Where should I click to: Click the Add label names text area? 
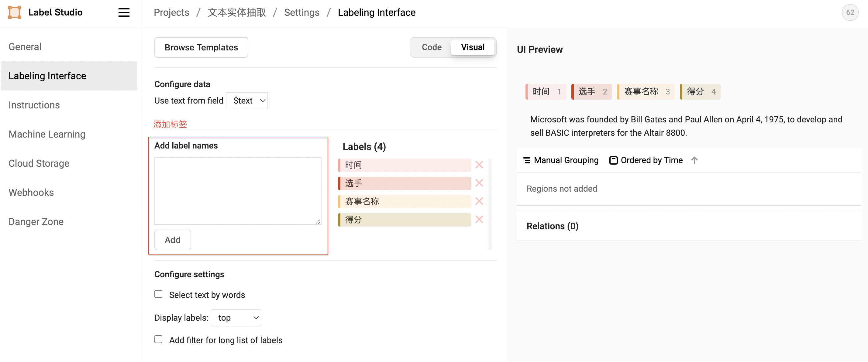[238, 191]
